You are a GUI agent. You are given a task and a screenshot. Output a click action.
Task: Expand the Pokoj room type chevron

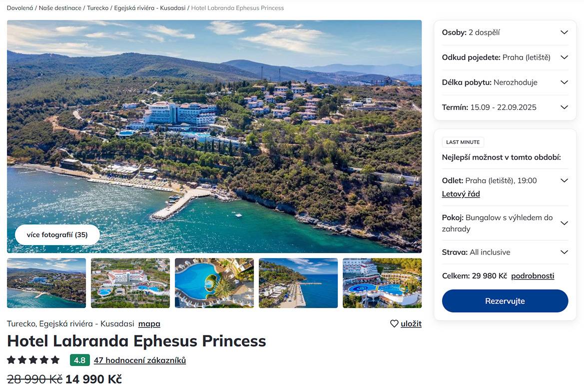[564, 223]
